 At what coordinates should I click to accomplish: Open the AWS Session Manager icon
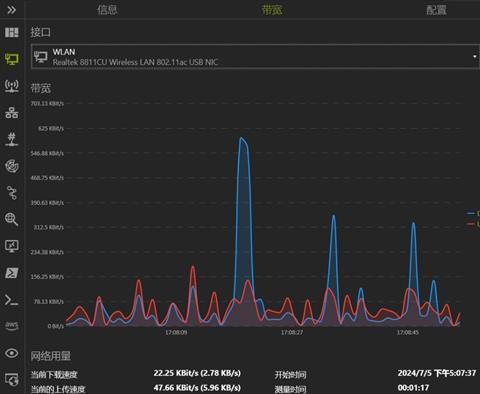[12, 325]
